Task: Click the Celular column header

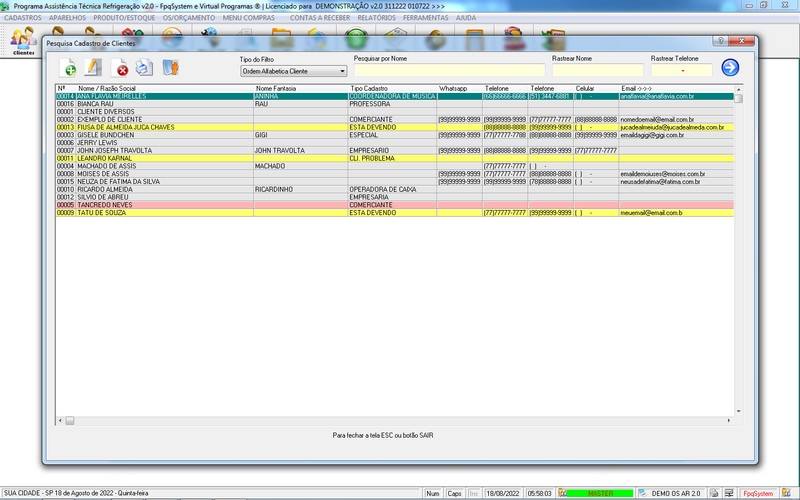Action: (x=585, y=88)
